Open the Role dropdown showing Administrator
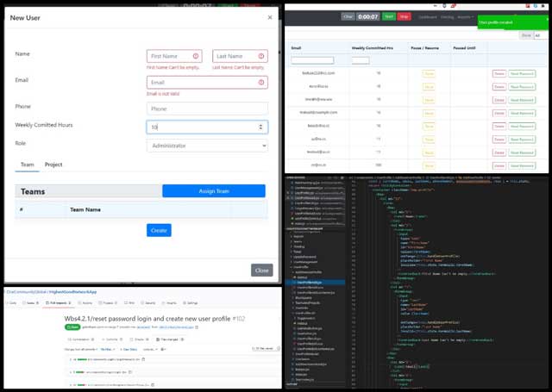Image resolution: width=552 pixels, height=392 pixels. click(x=207, y=146)
